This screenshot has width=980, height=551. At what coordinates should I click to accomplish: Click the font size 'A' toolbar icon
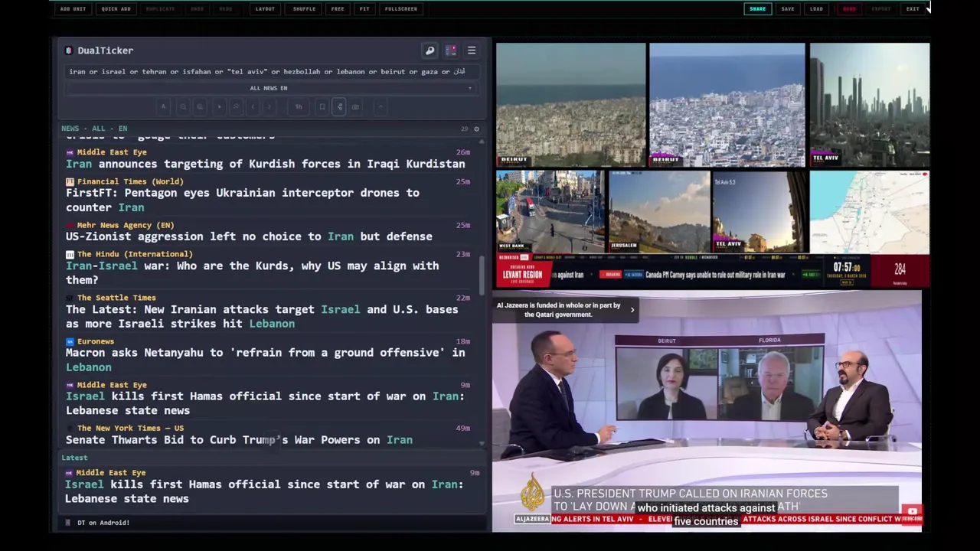(163, 106)
